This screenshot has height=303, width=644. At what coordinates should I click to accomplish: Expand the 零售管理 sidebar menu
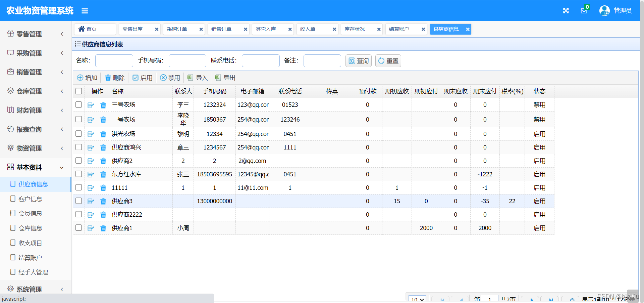pyautogui.click(x=36, y=34)
